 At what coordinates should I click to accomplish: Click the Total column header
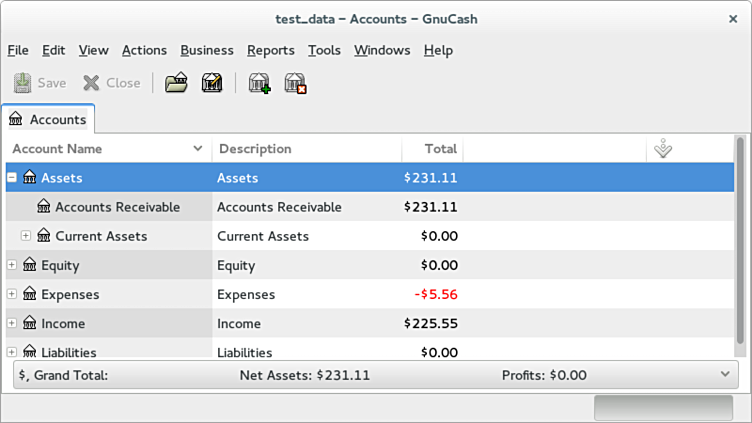click(432, 149)
